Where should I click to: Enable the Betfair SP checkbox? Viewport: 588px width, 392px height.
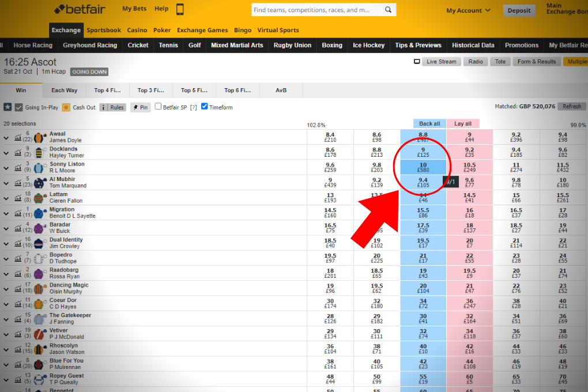point(157,107)
